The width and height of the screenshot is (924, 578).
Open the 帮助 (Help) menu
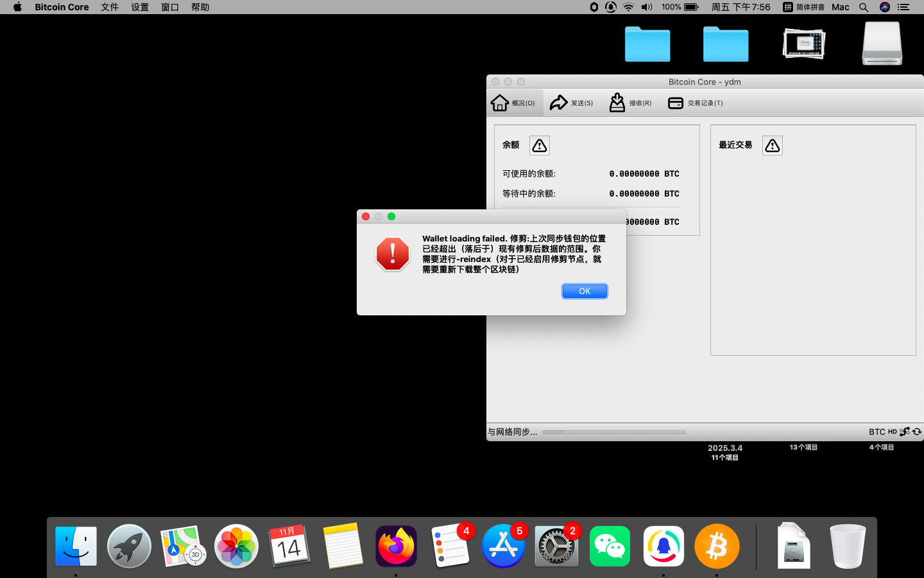[x=200, y=7]
